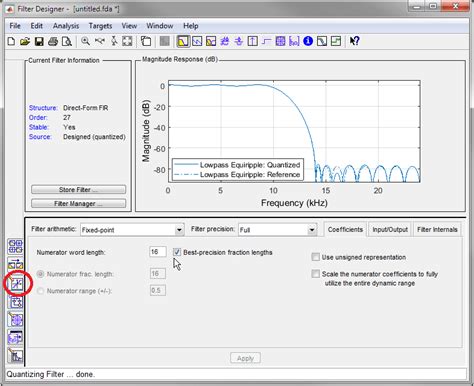Switch to the Filter Internals tab
474x386 pixels.
pos(437,229)
